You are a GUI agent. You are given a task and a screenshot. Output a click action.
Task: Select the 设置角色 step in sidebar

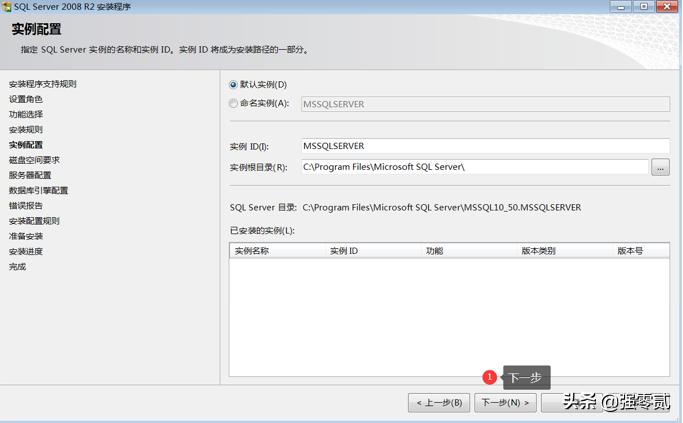coord(26,99)
